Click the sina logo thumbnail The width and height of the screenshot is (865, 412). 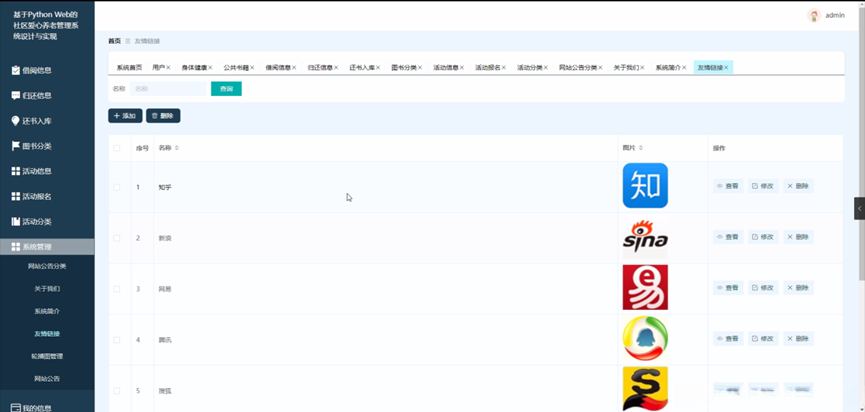click(x=645, y=237)
